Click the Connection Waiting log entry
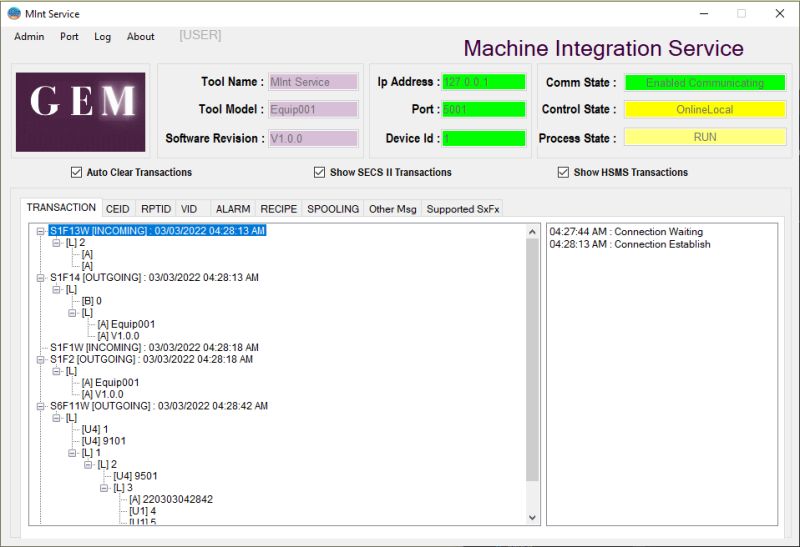This screenshot has width=800, height=547. click(x=626, y=232)
